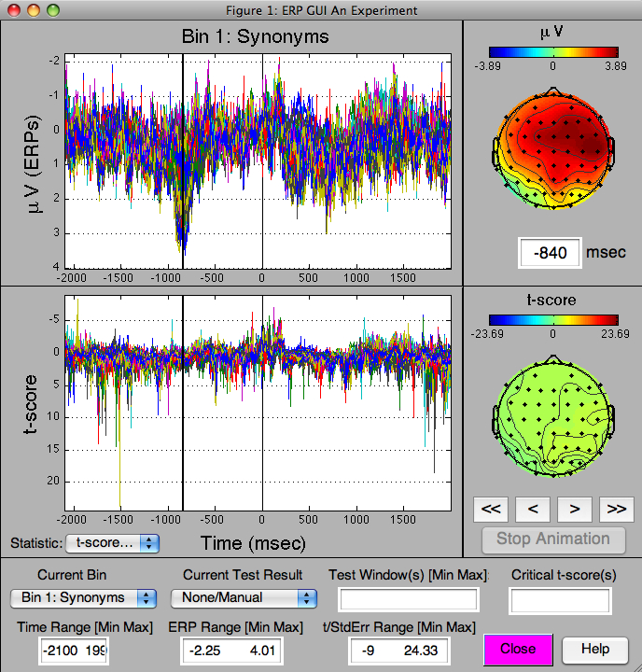Expand the Current Bin dropdown
The width and height of the screenshot is (642, 672).
tap(82, 597)
